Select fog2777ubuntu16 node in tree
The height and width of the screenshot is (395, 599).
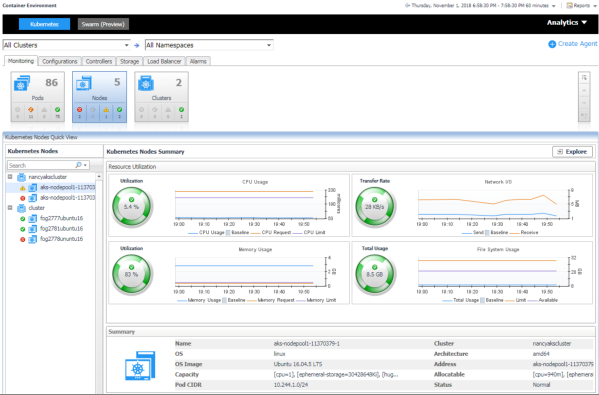(61, 219)
